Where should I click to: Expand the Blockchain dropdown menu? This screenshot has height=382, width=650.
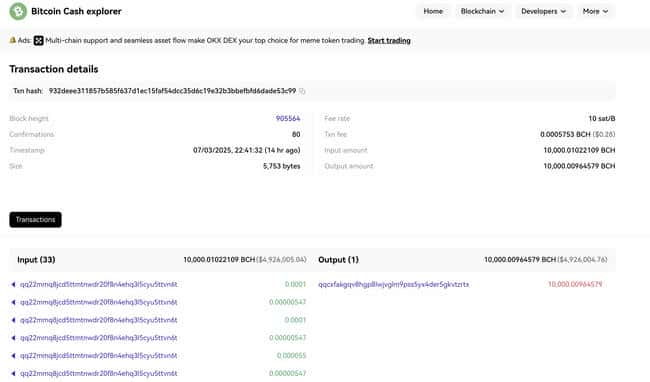point(483,11)
